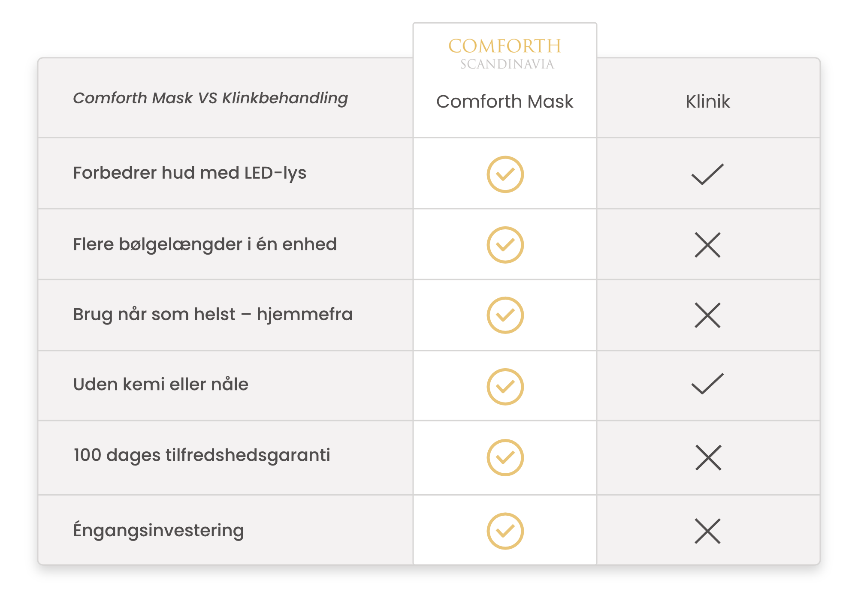
Task: Click Klinik X mark for Flere bølgelængder
Action: point(707,245)
